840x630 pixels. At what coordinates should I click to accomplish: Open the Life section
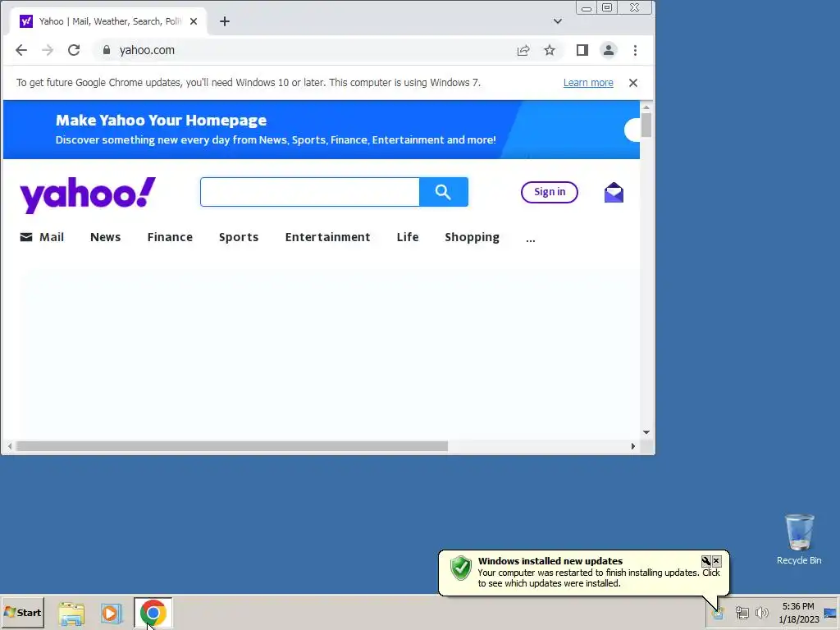tap(408, 237)
